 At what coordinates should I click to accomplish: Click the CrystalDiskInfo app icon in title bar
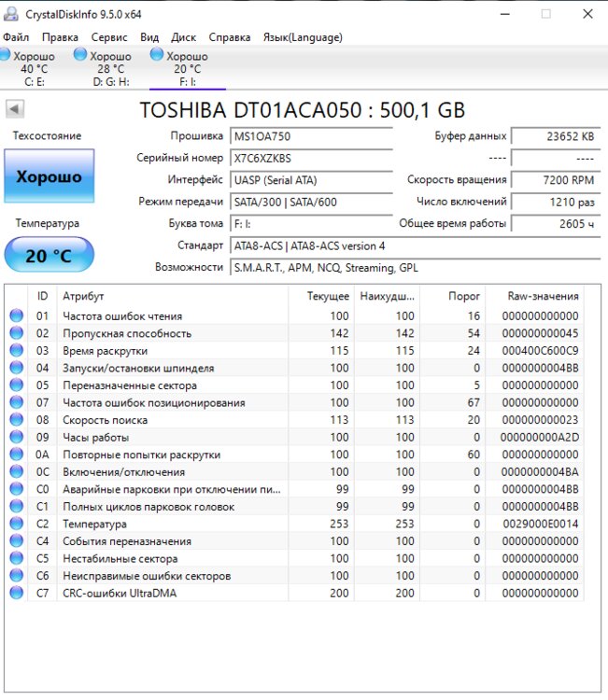coord(10,14)
